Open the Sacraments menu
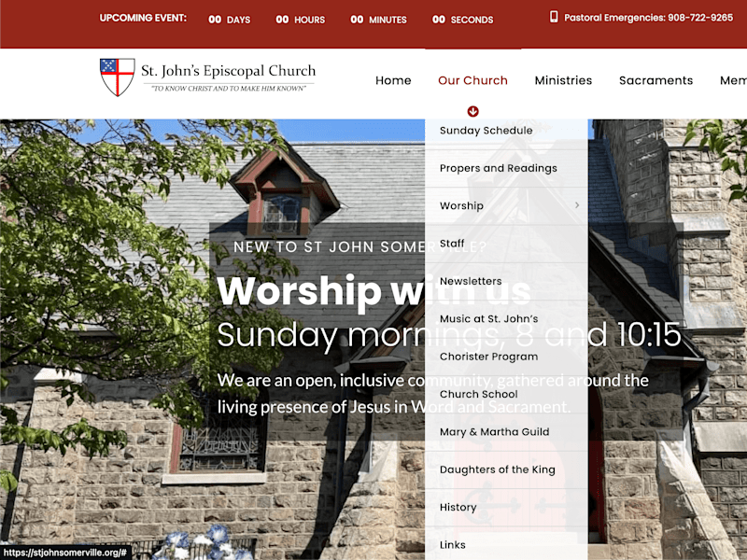This screenshot has width=747, height=560. 655,80
